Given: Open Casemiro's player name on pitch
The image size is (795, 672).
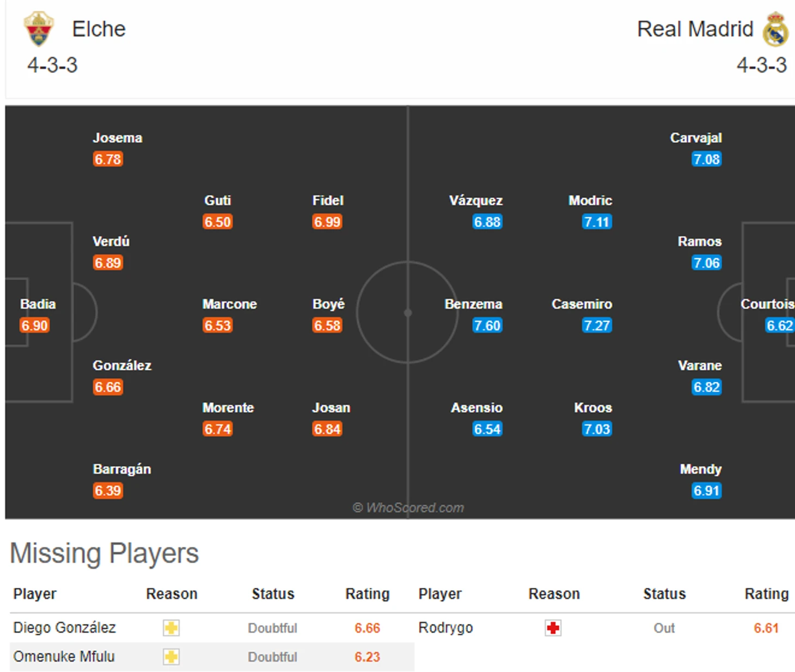Looking at the screenshot, I should 582,304.
